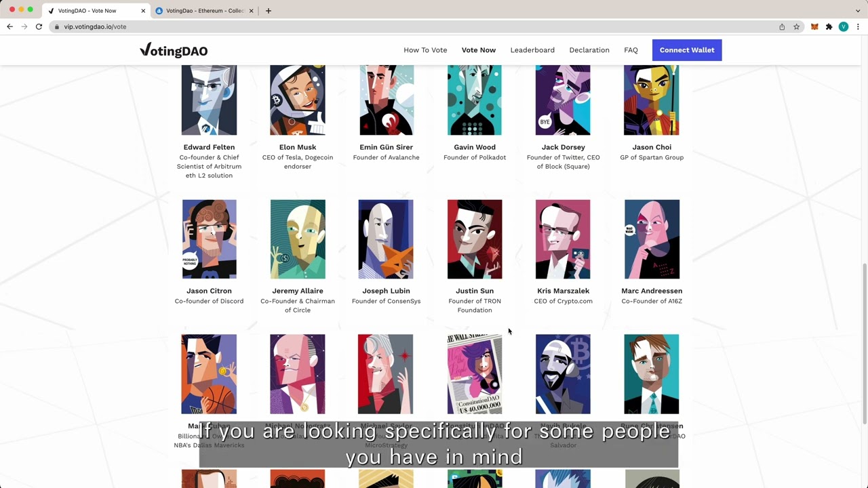Click the name text 'Justin Sun'
868x488 pixels.
click(475, 291)
